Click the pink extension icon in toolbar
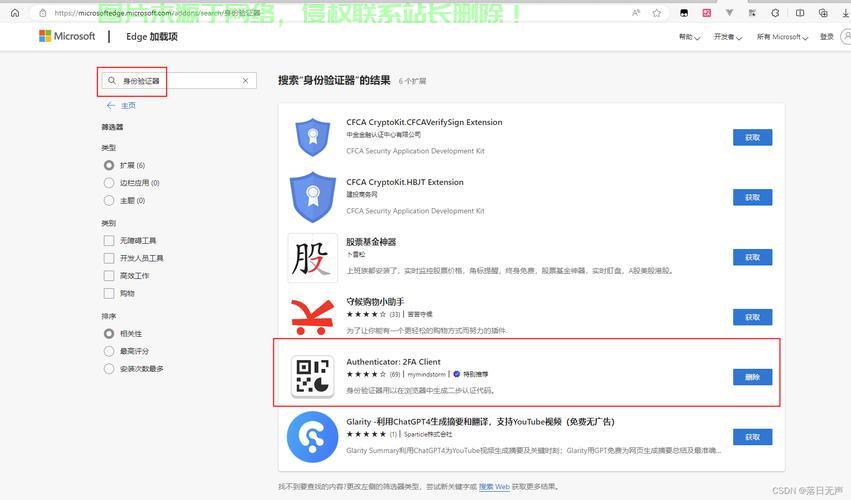 [x=707, y=13]
